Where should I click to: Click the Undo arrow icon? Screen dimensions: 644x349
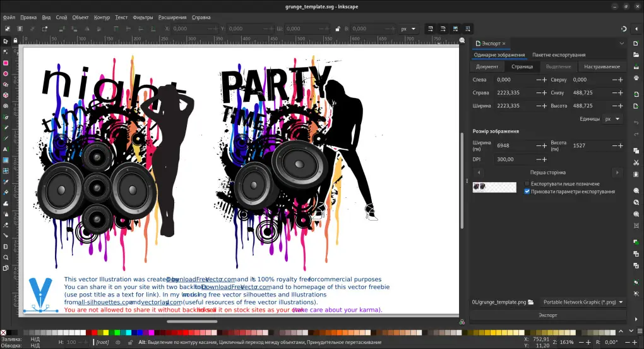(636, 123)
